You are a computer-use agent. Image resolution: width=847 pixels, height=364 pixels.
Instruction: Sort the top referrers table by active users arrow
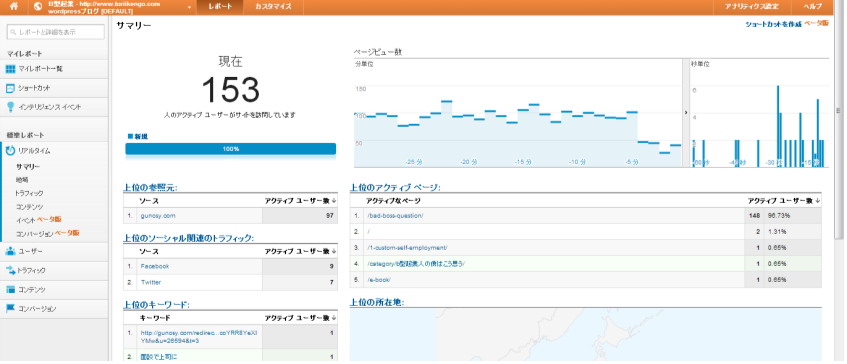333,201
